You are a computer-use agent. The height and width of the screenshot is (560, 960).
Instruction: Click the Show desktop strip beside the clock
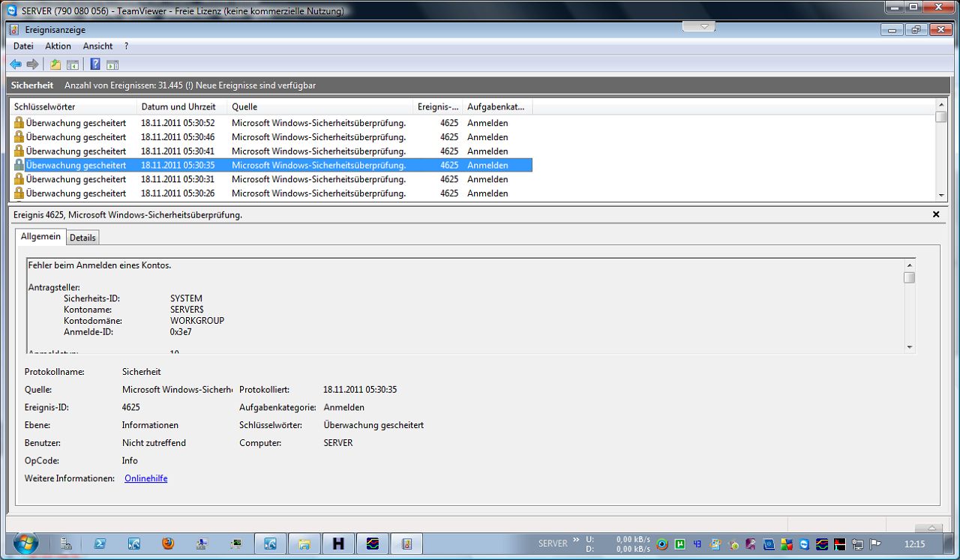[x=949, y=544]
